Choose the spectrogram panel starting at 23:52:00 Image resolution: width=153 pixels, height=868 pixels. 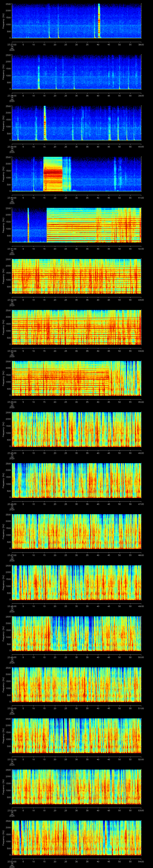pyautogui.click(x=77, y=787)
